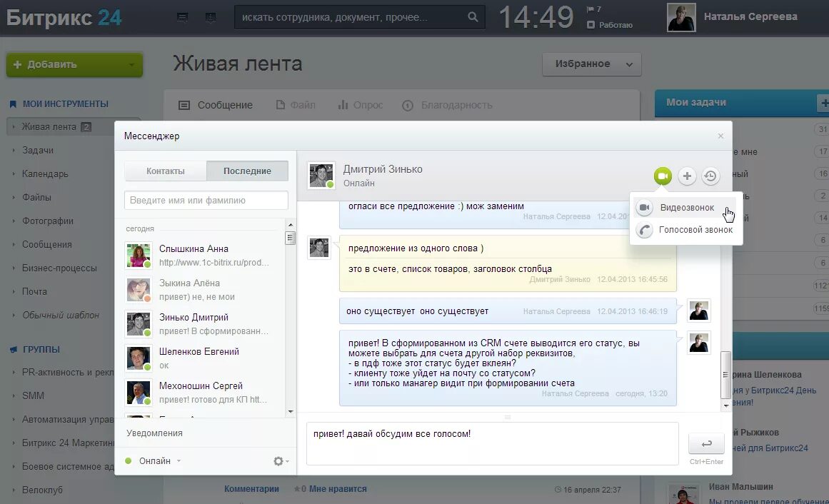Viewport: 829px width, 504px height.
Task: Click Живая лента unread badge 2
Action: click(86, 127)
